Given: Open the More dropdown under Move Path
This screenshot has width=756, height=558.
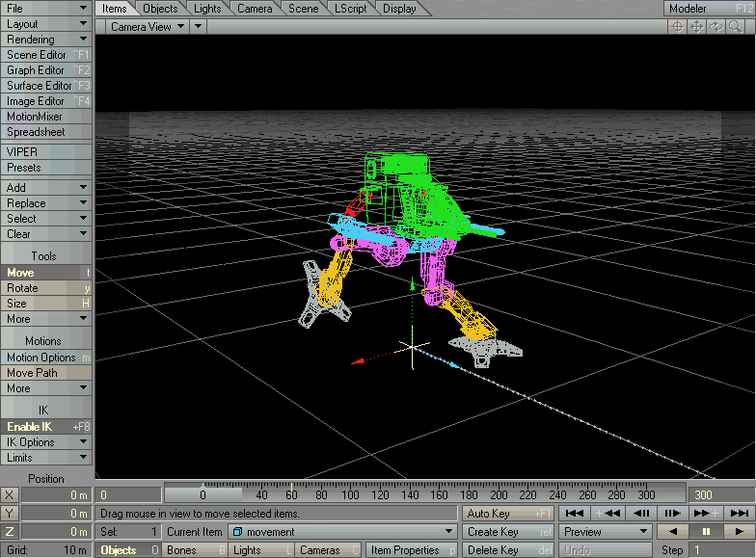Looking at the screenshot, I should point(46,387).
